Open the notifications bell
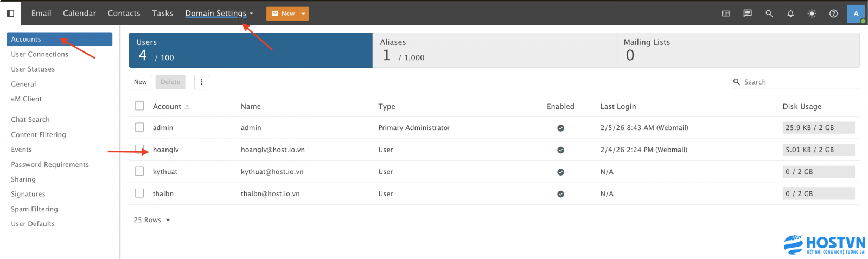The width and height of the screenshot is (868, 259). (790, 14)
